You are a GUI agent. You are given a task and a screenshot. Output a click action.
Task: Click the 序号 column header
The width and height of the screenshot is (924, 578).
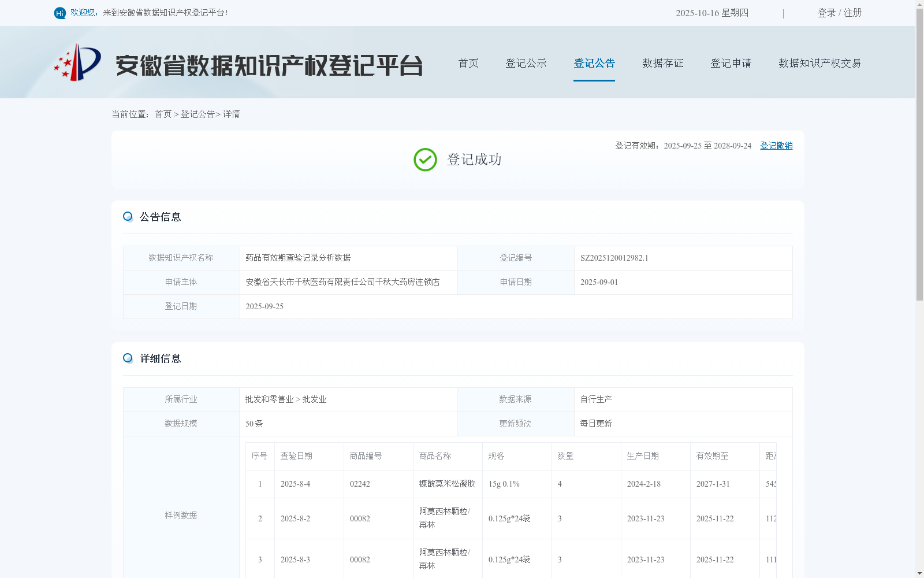coord(259,456)
